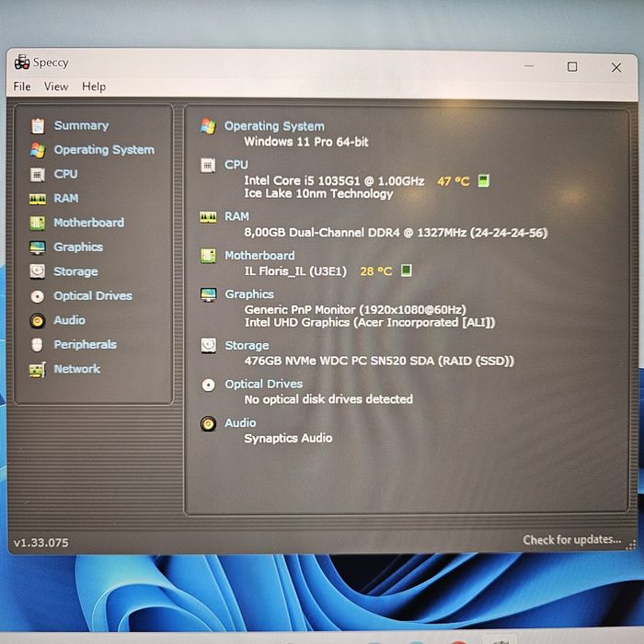Click green temperature indicator next to CPU 47 °C
Viewport: 644px width, 644px height.
pos(483,180)
